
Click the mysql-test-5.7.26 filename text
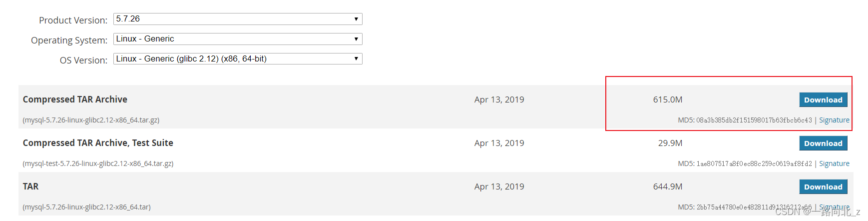coord(98,163)
